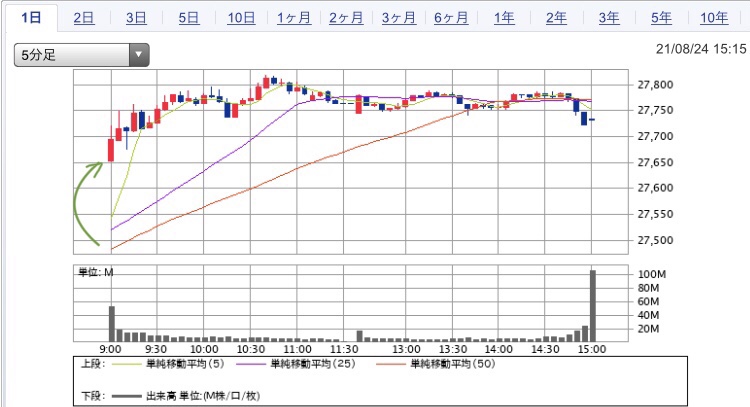Click the 下段 legend row label
Screen dimensions: 750x407
92,396
